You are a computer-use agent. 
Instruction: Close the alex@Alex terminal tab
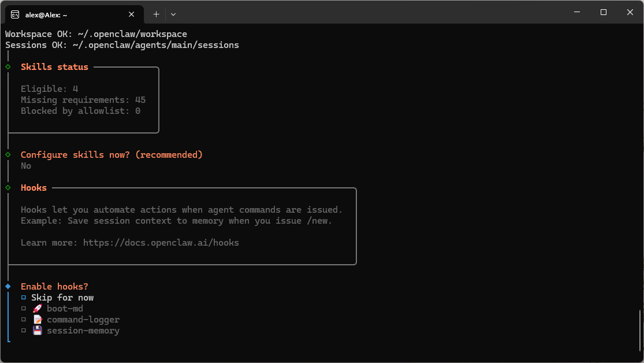point(132,14)
